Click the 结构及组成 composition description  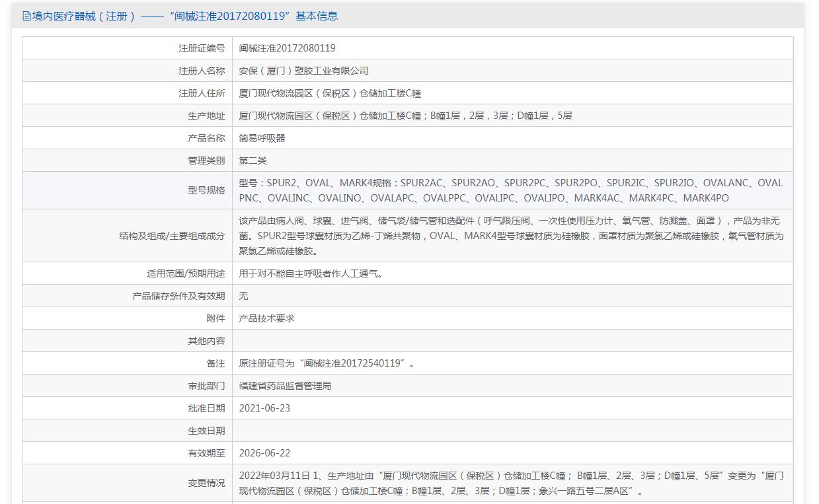coord(511,236)
